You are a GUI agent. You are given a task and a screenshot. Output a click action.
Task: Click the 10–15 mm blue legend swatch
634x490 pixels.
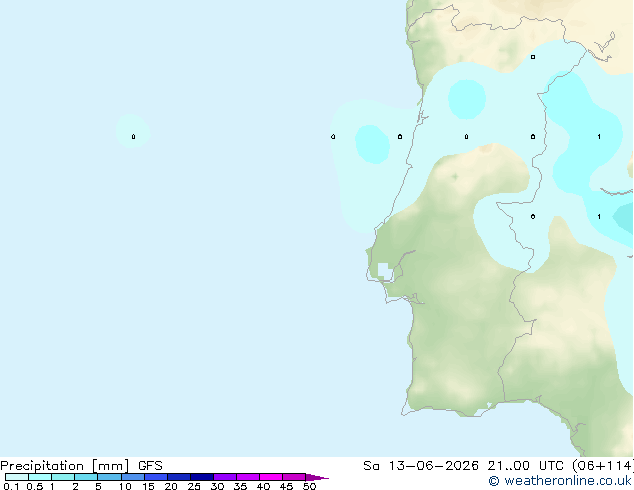(x=133, y=477)
